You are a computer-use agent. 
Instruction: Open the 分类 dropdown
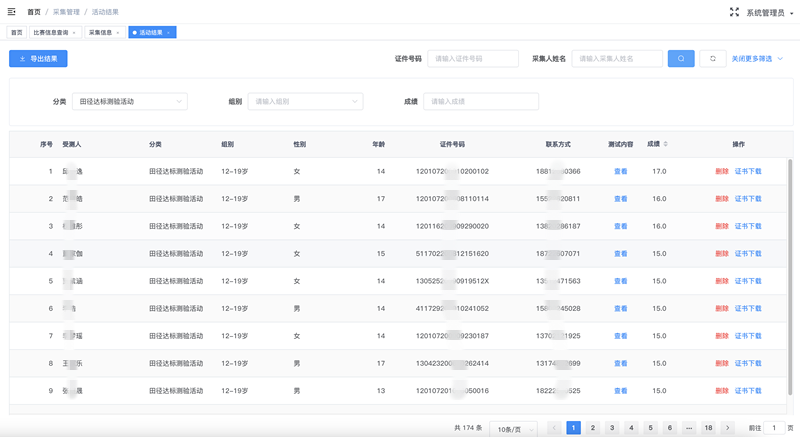tap(129, 101)
